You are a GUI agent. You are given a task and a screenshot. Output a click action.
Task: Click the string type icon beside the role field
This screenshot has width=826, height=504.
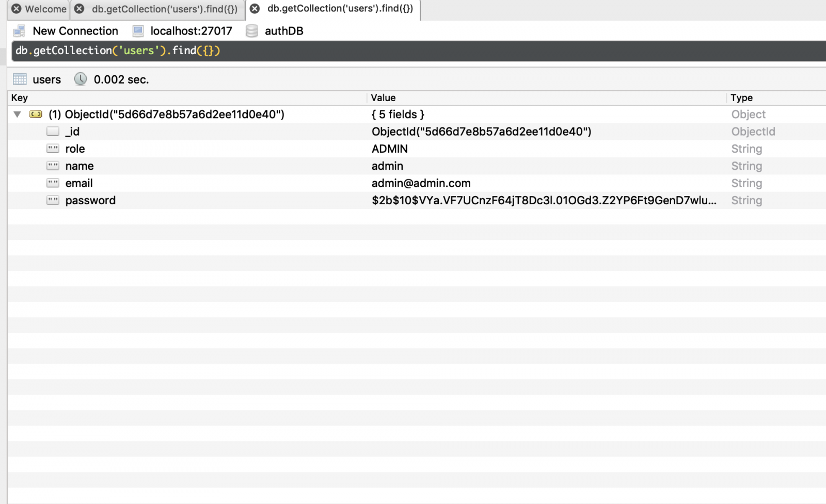pyautogui.click(x=53, y=149)
